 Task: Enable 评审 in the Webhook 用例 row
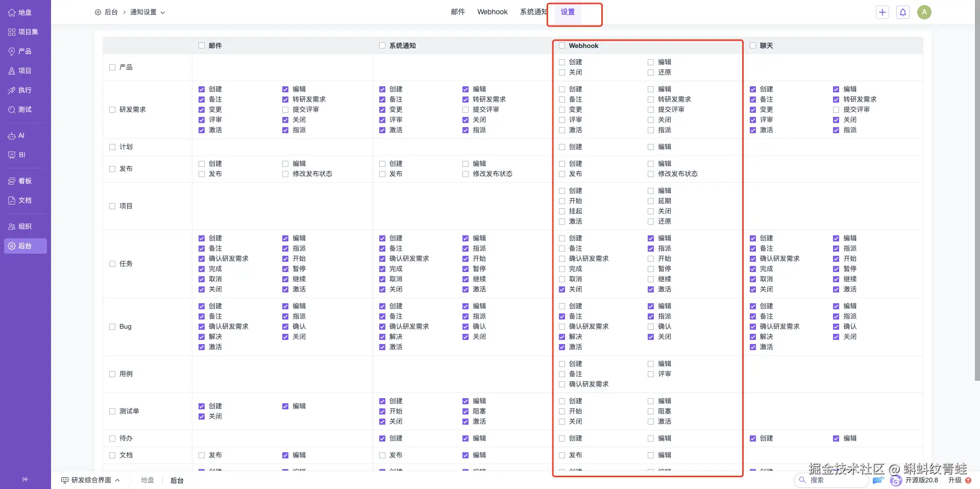[651, 374]
